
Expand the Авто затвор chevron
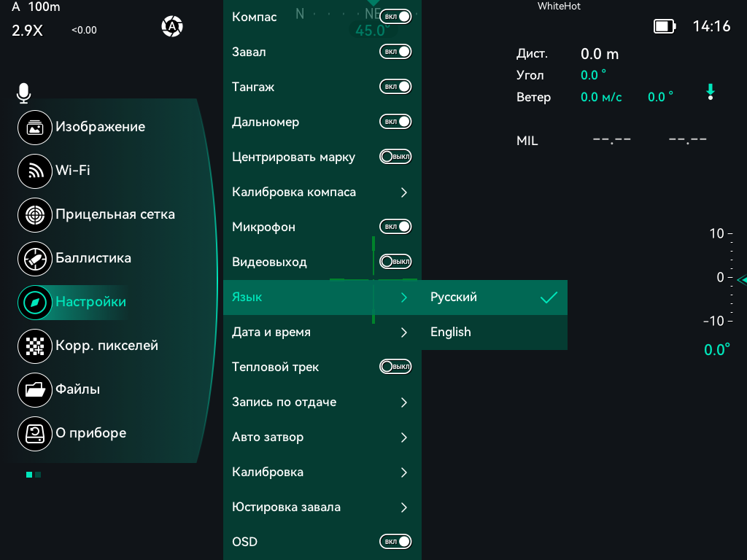404,437
